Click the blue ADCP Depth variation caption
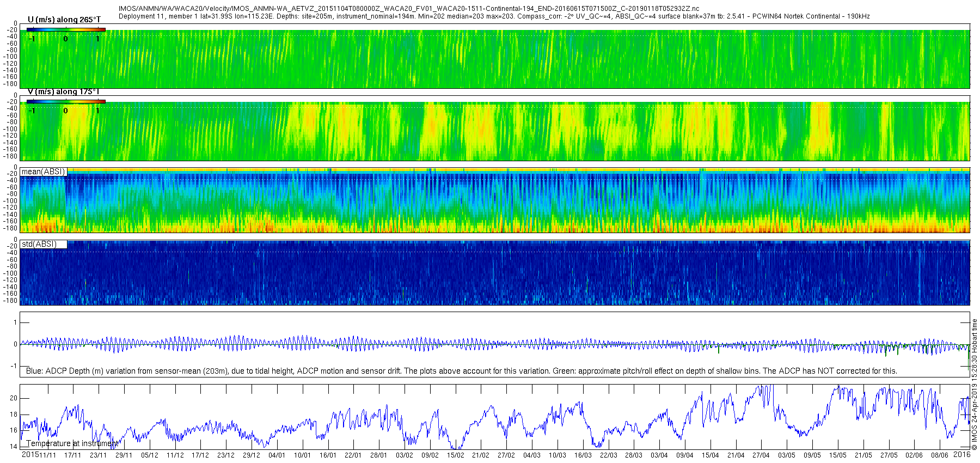980x463 pixels. tap(461, 371)
